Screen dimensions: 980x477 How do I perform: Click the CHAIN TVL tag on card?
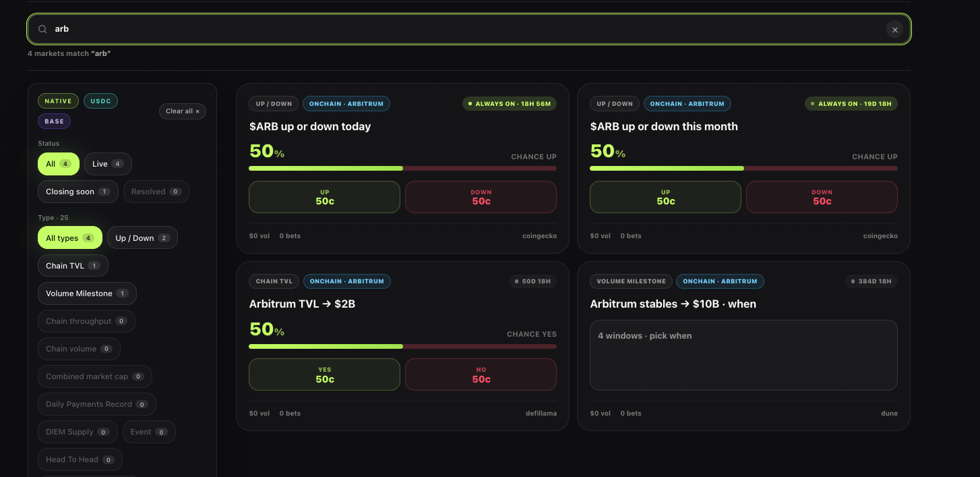point(274,281)
